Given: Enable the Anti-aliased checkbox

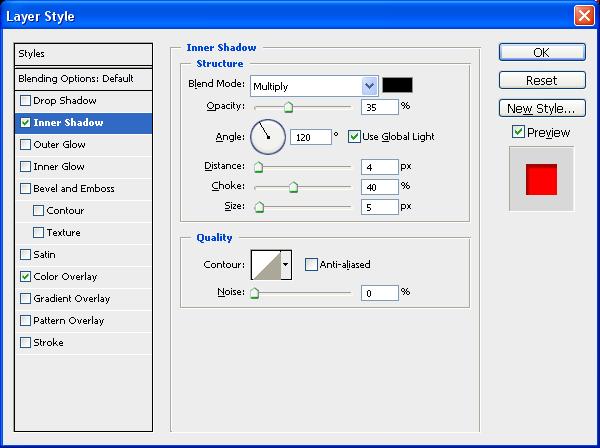Looking at the screenshot, I should (311, 264).
